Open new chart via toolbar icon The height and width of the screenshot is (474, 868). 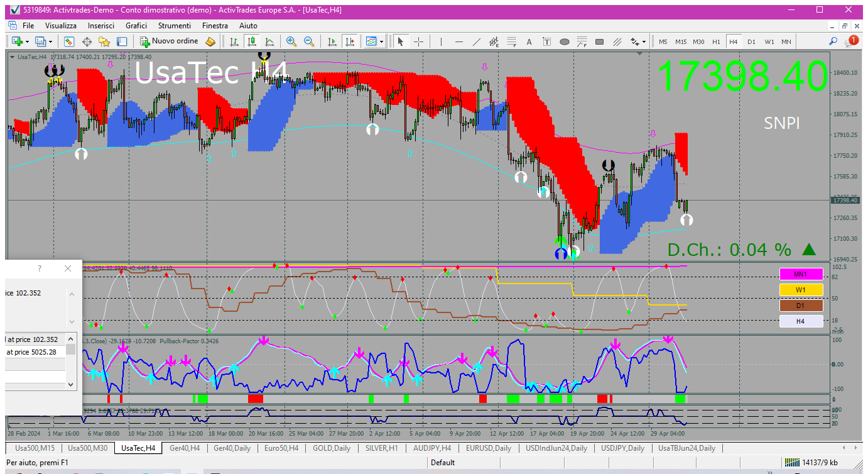click(x=17, y=41)
